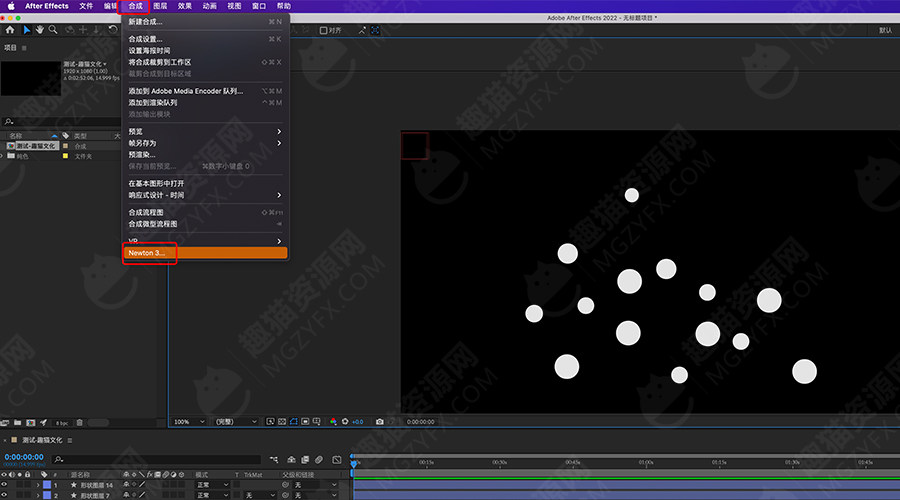Open TrkMat dropdown for 形状图层 7
This screenshot has width=900, height=500.
[261, 495]
